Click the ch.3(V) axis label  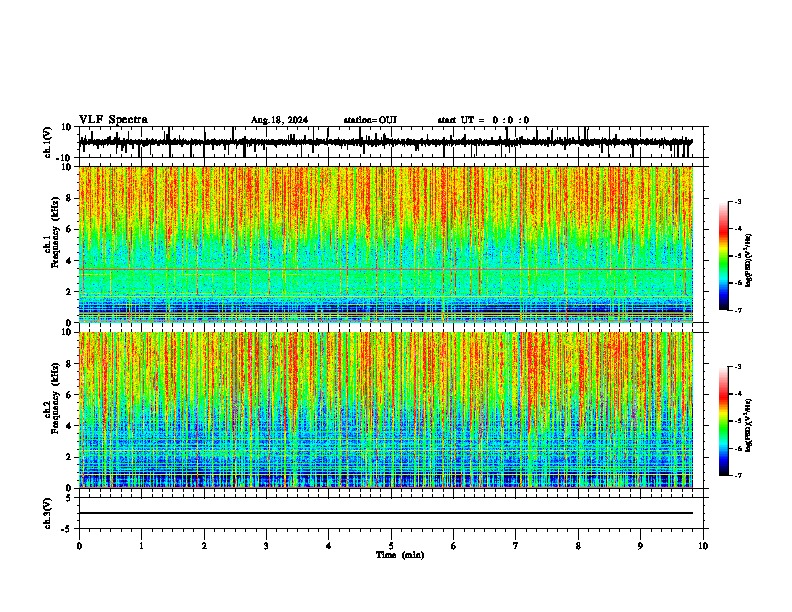click(x=47, y=513)
